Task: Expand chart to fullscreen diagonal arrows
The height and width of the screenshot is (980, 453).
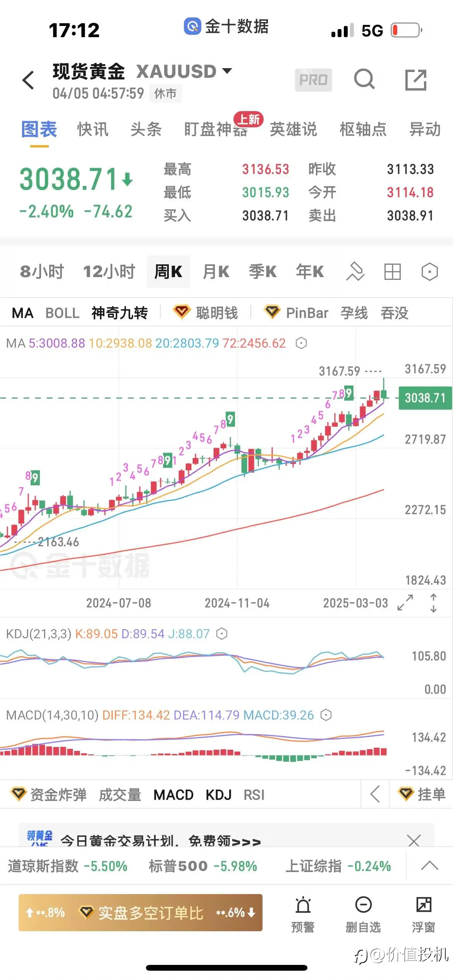Action: [405, 603]
